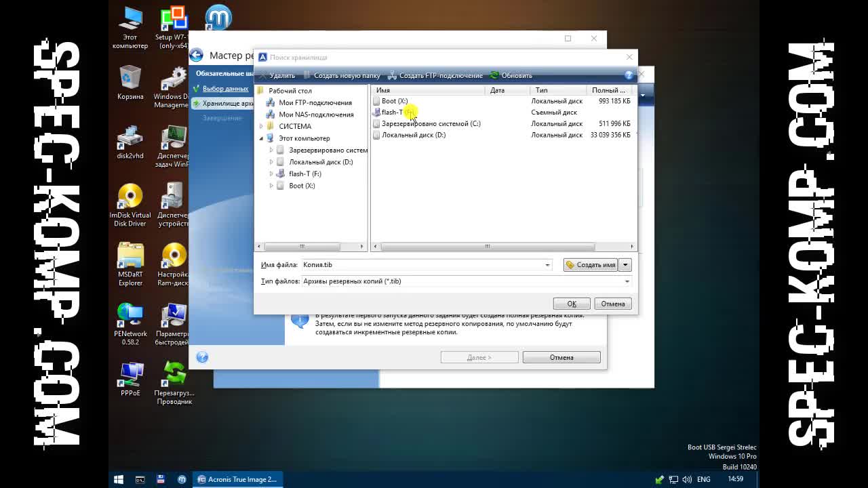Viewport: 868px width, 488px height.
Task: Open the PPPoE desktop icon
Action: pyautogui.click(x=130, y=380)
